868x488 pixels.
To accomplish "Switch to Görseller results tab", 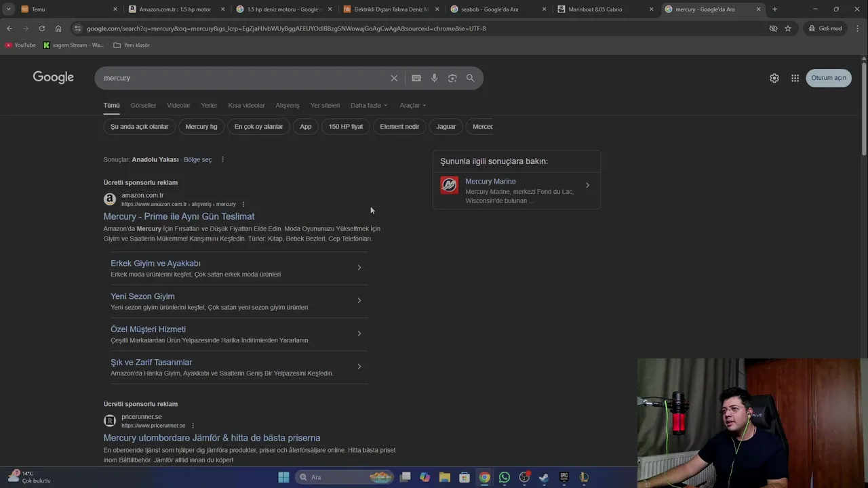I will tap(143, 105).
